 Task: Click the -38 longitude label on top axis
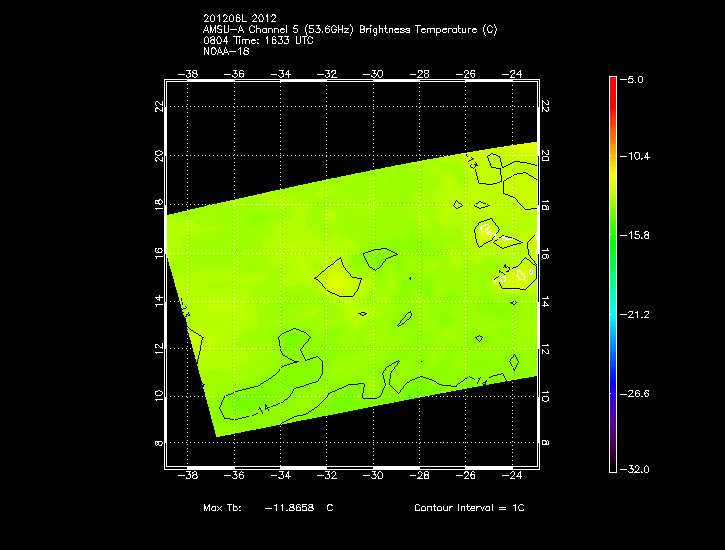coord(187,73)
